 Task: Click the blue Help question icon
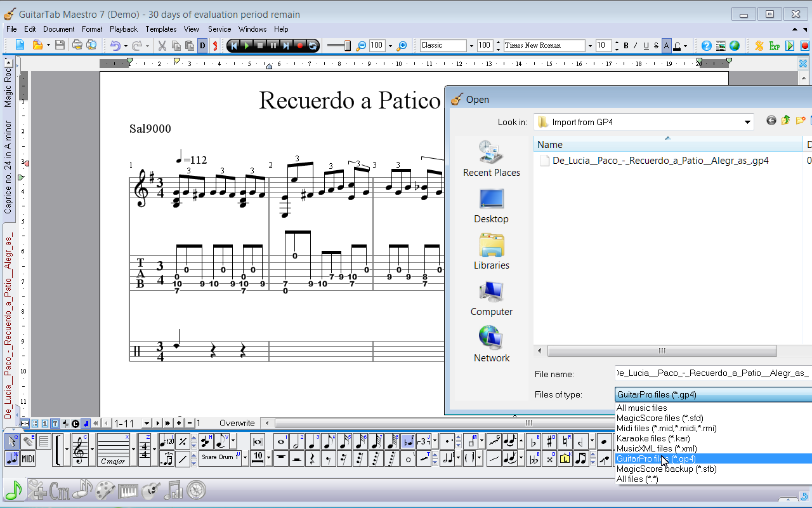tap(707, 45)
